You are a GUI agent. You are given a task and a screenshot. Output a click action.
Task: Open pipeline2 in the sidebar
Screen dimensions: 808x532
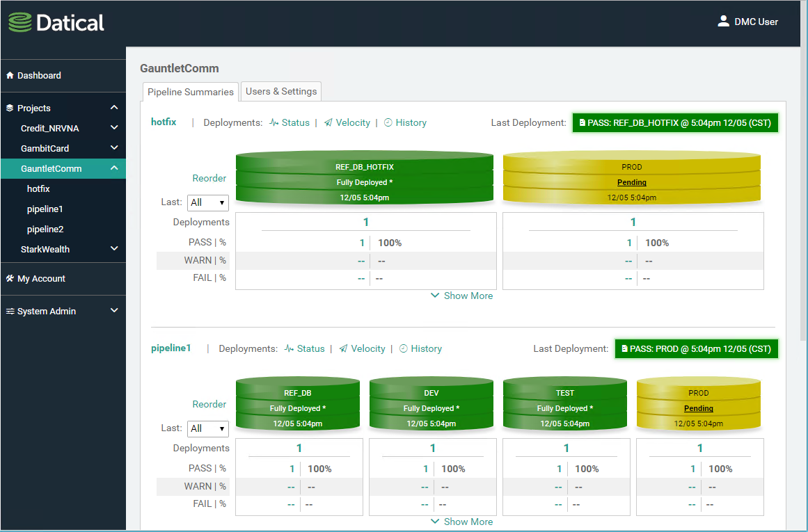click(x=45, y=229)
